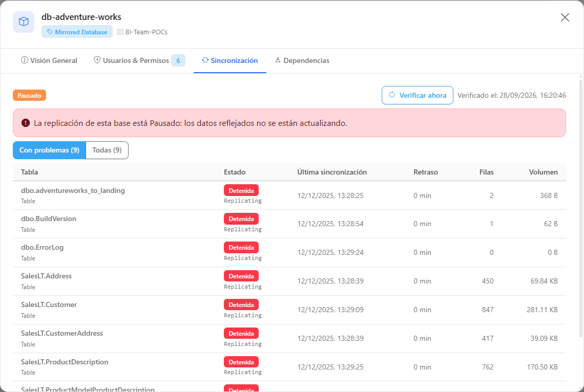
Task: Click the orange Pausado status badge
Action: click(x=29, y=96)
